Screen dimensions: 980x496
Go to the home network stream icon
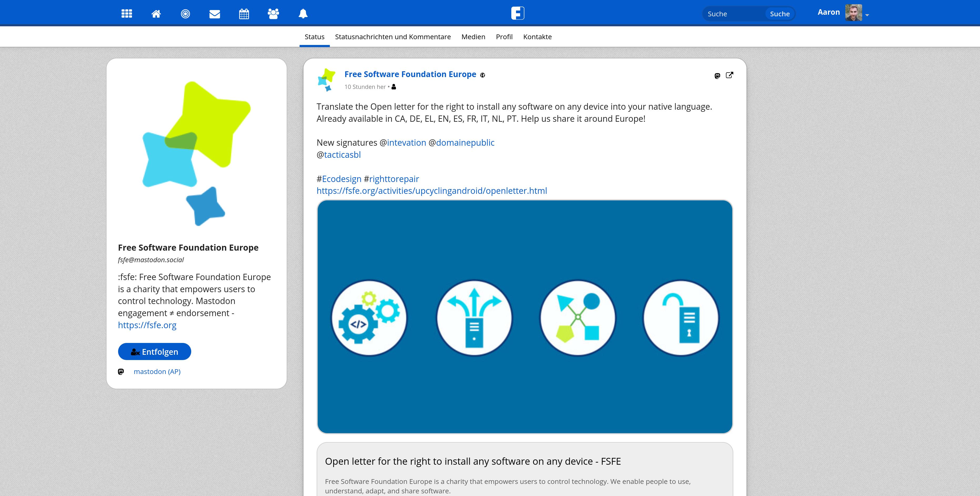pyautogui.click(x=156, y=14)
